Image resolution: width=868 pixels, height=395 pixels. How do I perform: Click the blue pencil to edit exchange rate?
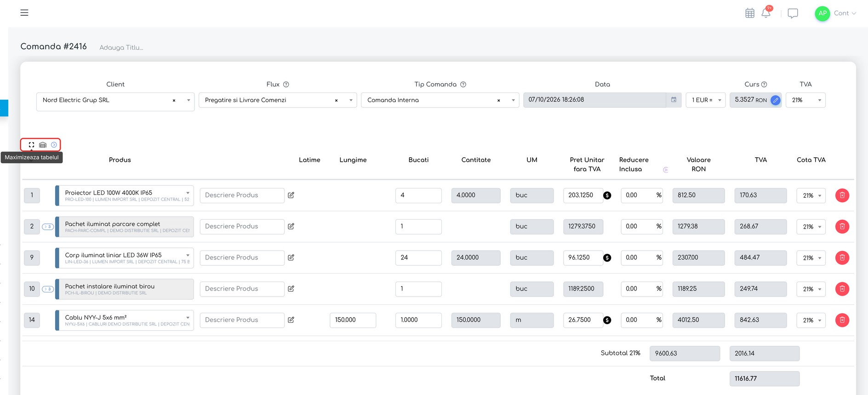[x=775, y=100]
